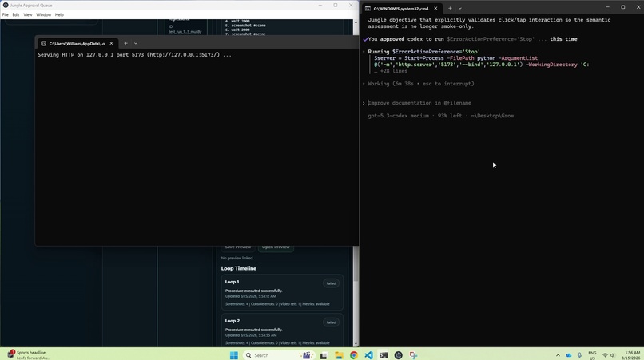Click the 'gpt-5.3-codex medium' status text
The height and width of the screenshot is (360, 644).
(399, 116)
